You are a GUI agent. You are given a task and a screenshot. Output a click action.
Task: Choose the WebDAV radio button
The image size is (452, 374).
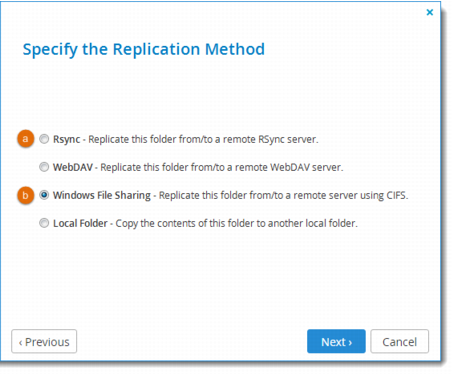click(44, 167)
